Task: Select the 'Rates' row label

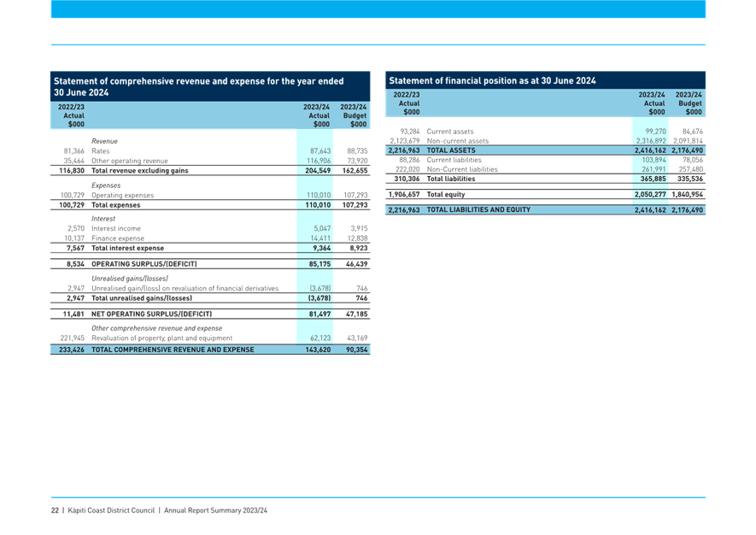Action: tap(100, 151)
